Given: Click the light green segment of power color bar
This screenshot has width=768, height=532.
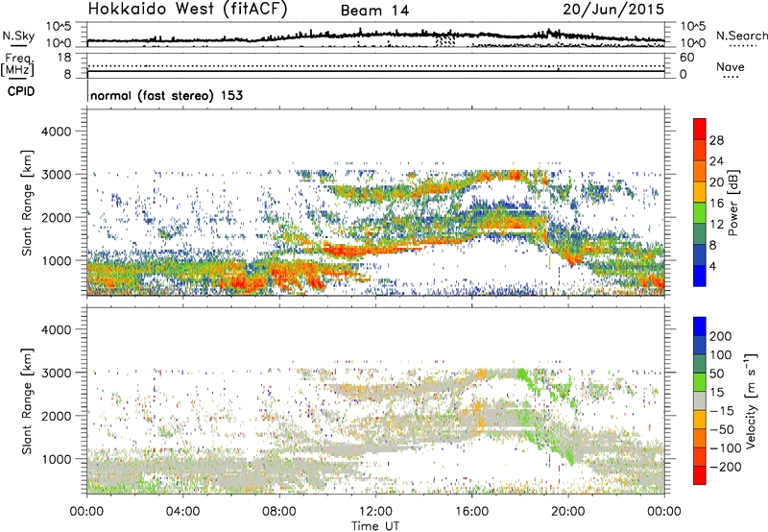Looking at the screenshot, I should tap(700, 213).
